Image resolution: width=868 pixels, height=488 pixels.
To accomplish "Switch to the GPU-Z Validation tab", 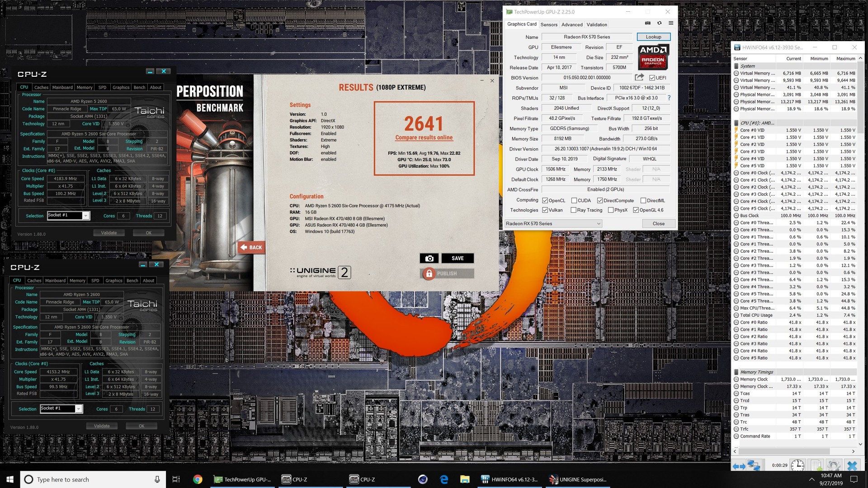I will pos(597,25).
